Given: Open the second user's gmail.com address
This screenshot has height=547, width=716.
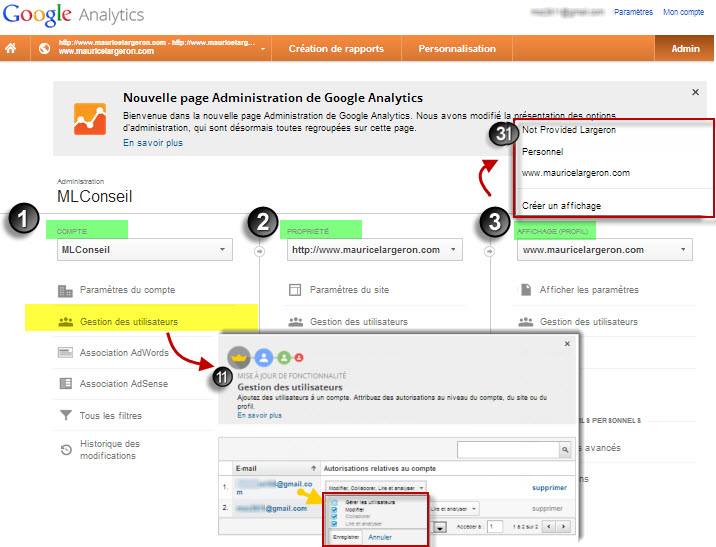Looking at the screenshot, I should 271,508.
